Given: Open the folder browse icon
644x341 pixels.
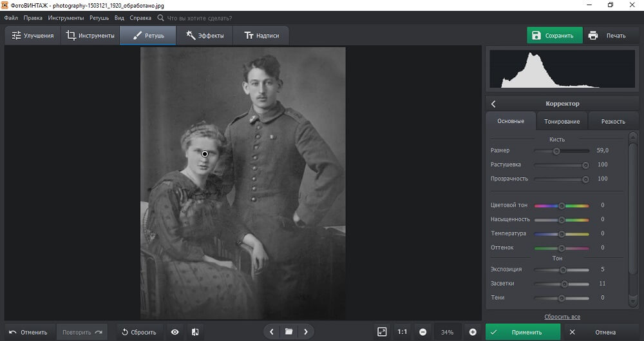Looking at the screenshot, I should pos(289,331).
